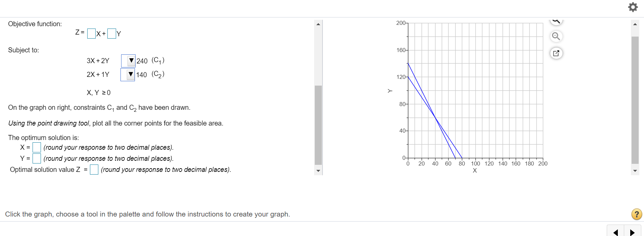Click the Y coefficient box in objective function
644x236 pixels.
click(x=112, y=34)
